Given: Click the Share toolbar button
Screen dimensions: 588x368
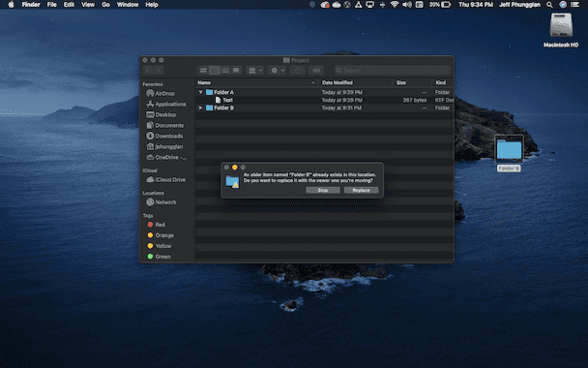Looking at the screenshot, I should [297, 71].
